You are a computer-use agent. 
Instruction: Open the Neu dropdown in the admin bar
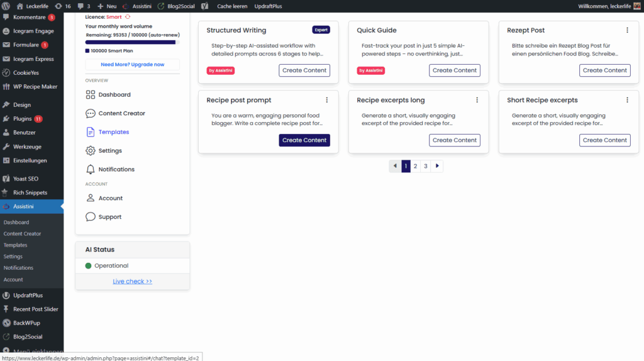[107, 6]
